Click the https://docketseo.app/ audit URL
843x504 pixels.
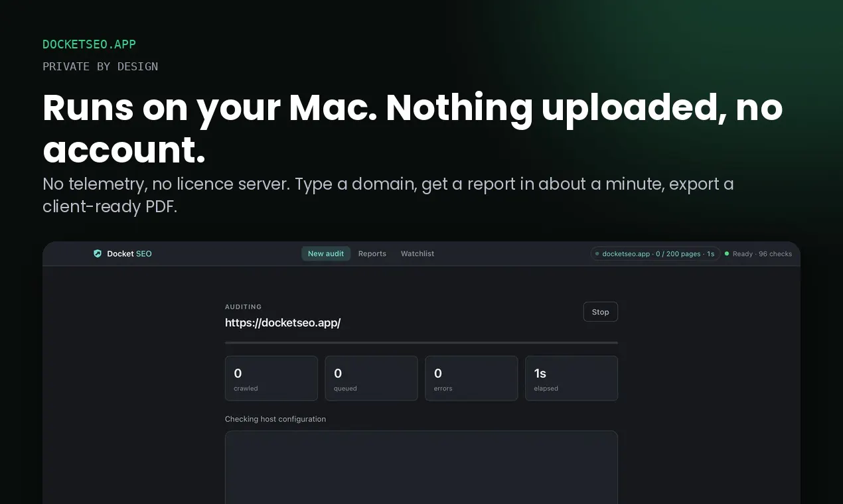pyautogui.click(x=283, y=323)
